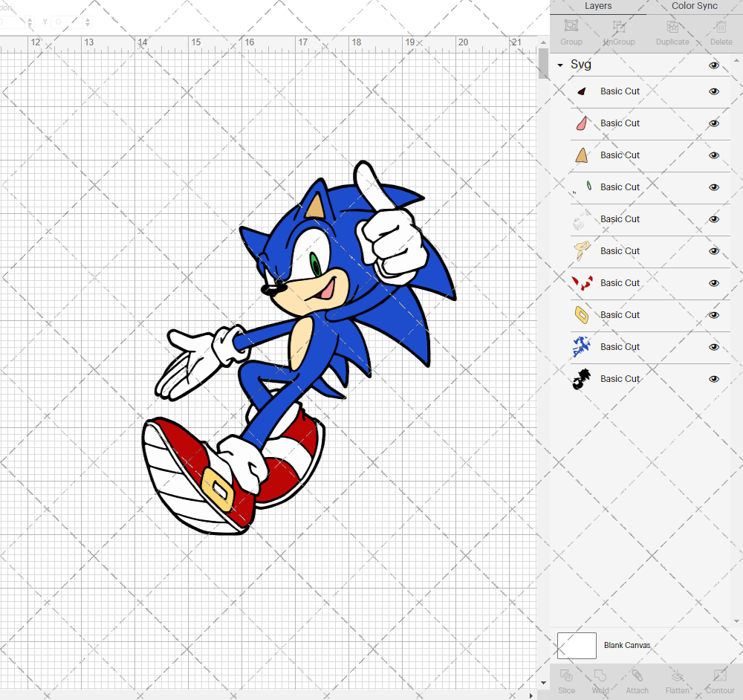Image resolution: width=743 pixels, height=700 pixels.
Task: Hide the entire Svg group
Action: click(714, 65)
